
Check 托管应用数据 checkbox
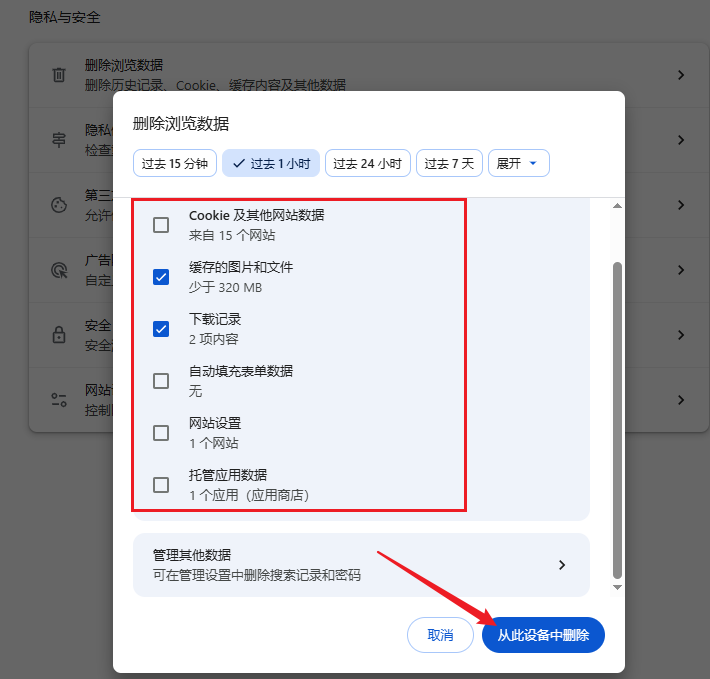(161, 485)
